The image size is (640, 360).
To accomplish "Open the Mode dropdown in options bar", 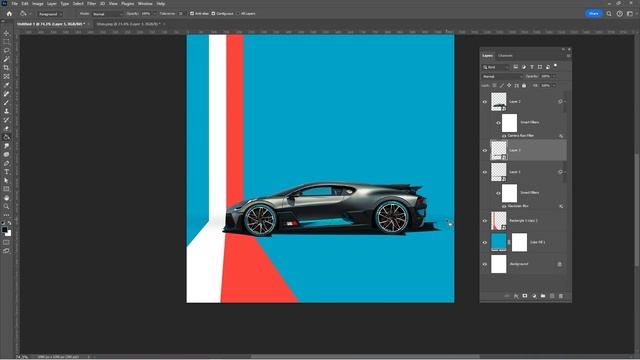I will pos(108,14).
